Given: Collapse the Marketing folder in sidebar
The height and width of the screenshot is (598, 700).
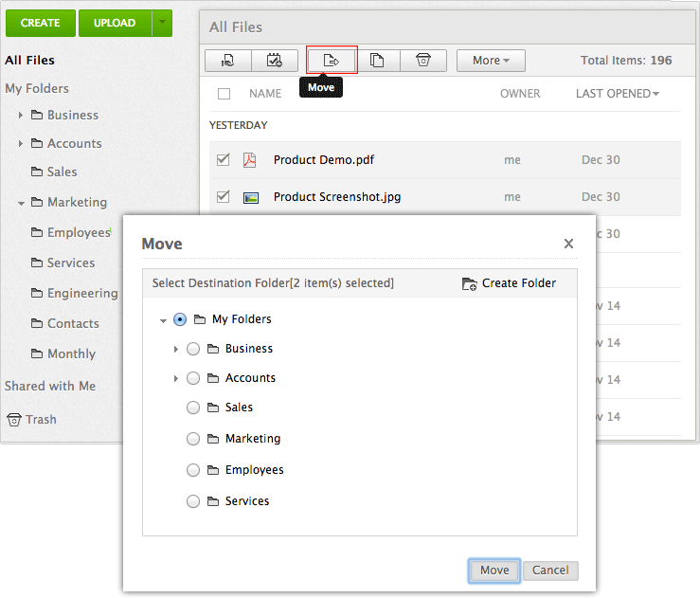Looking at the screenshot, I should [x=21, y=203].
